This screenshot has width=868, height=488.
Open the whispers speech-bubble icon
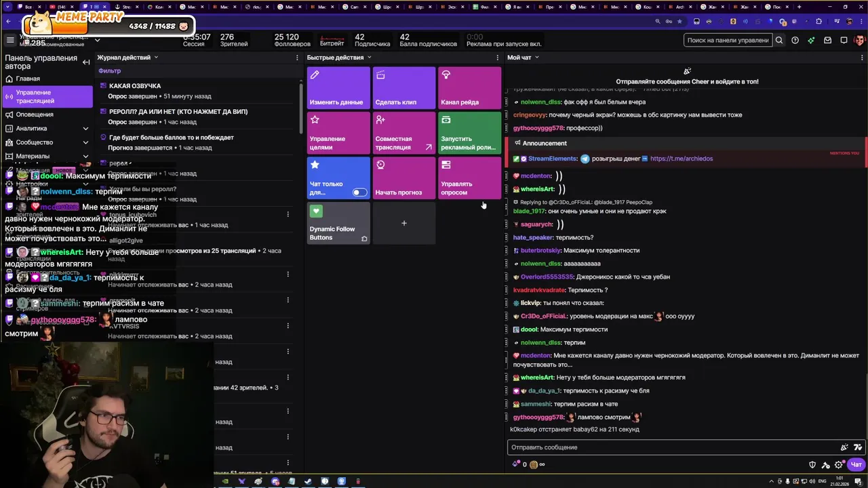pos(844,40)
